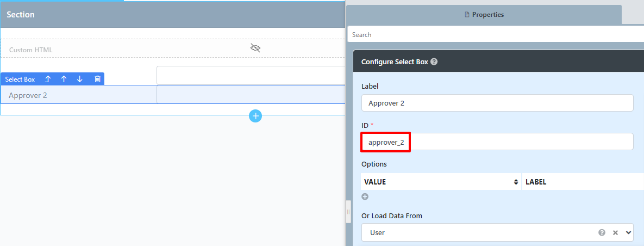This screenshot has height=246, width=644.
Task: Click the move-to-top arrow on Select Box
Action: [x=48, y=79]
